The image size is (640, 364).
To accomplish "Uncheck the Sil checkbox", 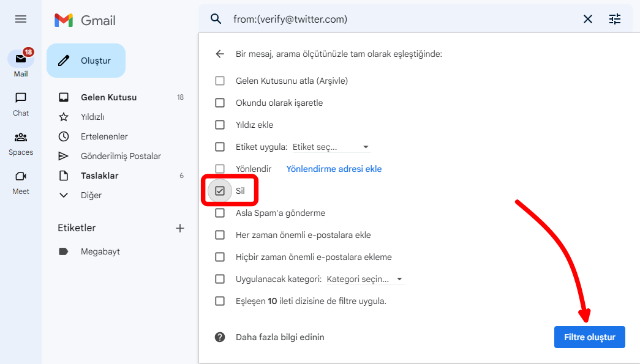I will [220, 191].
